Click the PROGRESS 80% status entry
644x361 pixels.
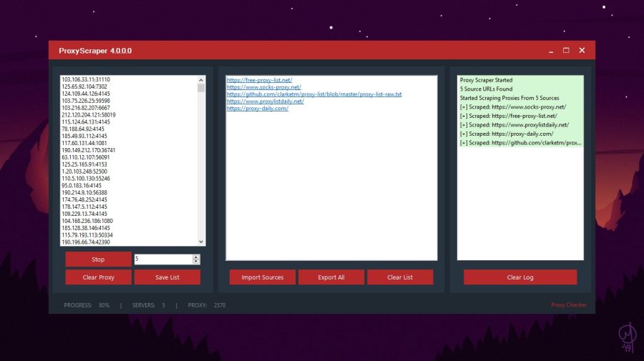click(x=87, y=305)
